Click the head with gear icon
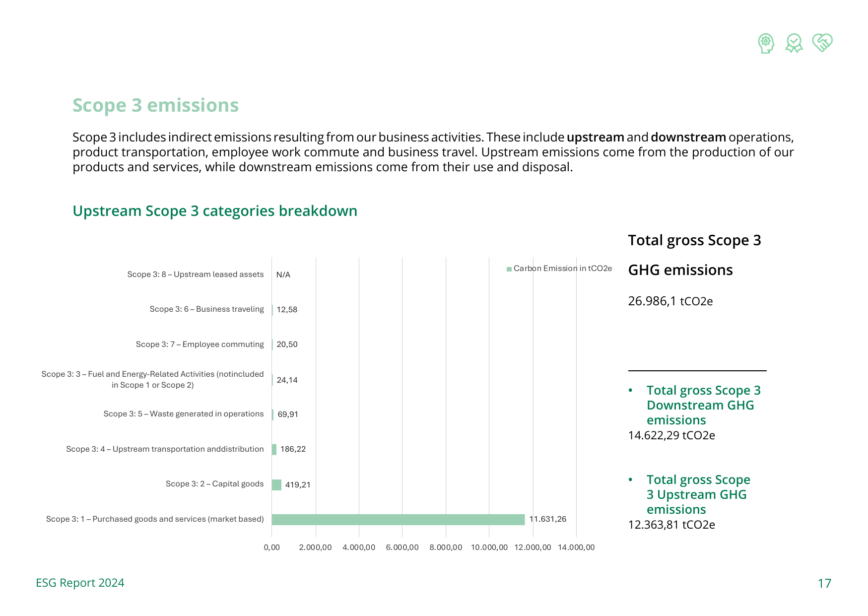 [x=766, y=43]
